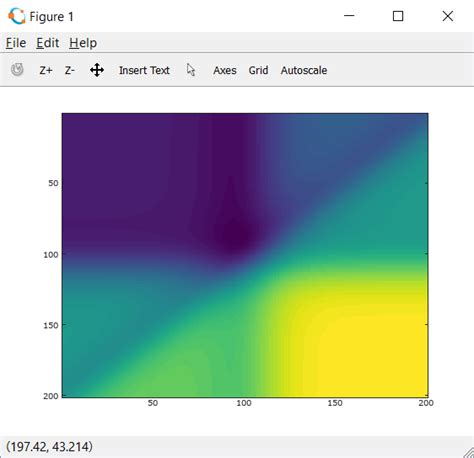
Task: Maximize the Figure 1 window
Action: (398, 16)
